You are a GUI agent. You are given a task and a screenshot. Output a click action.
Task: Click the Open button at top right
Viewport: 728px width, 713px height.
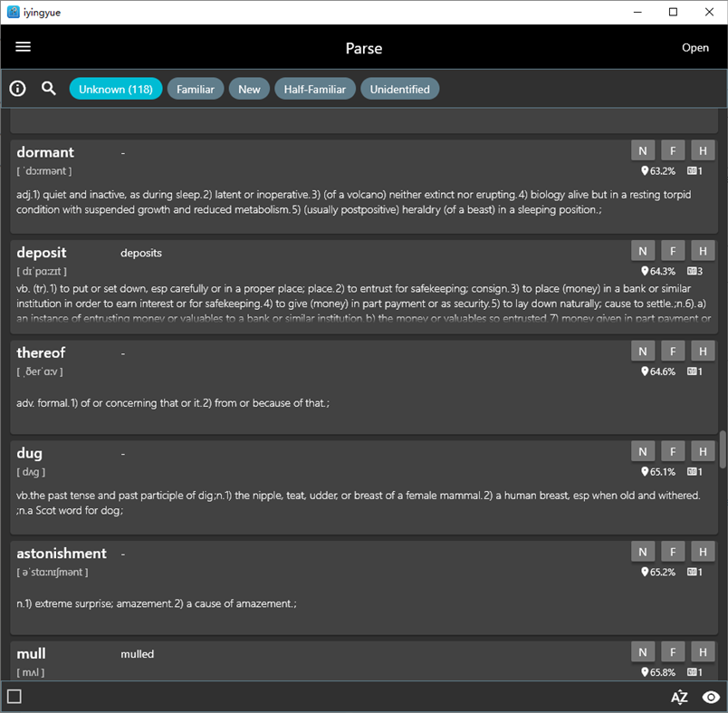point(695,47)
